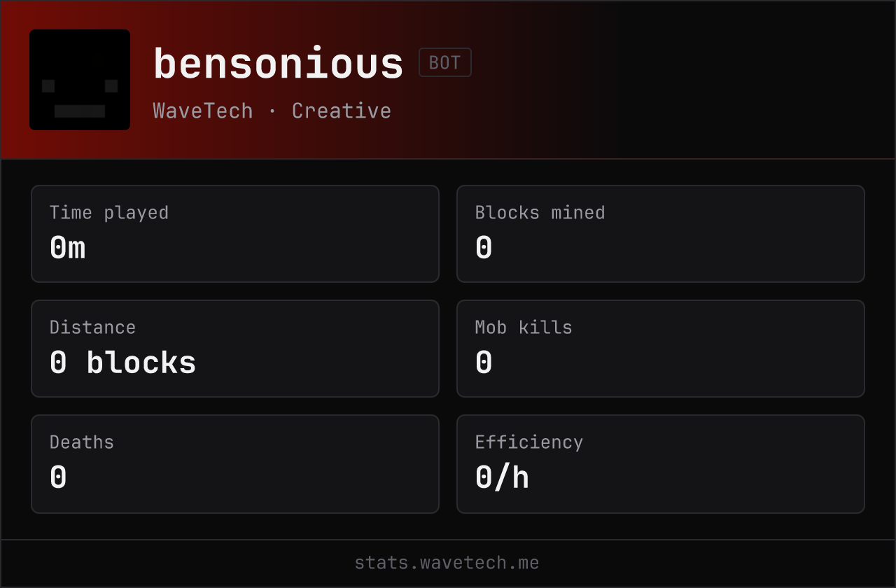Open the stats.wavetech.me footer link
Image resolution: width=896 pixels, height=588 pixels.
447,563
